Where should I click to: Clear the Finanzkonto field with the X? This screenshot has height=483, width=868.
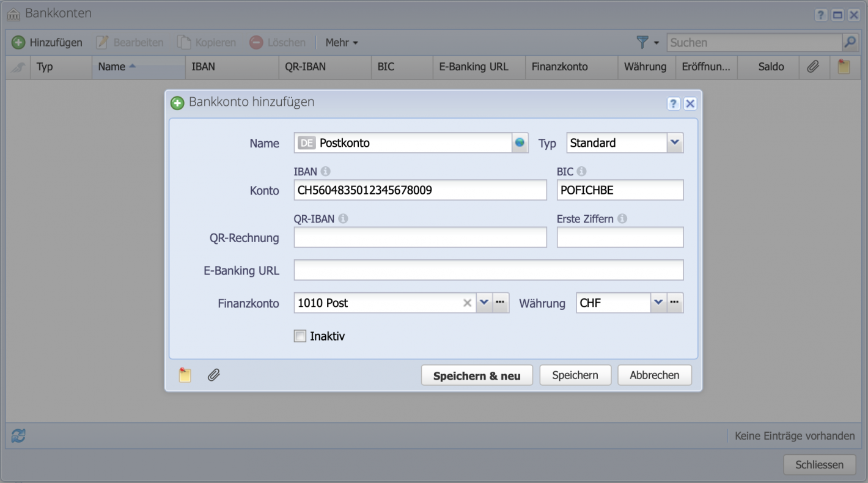[467, 303]
